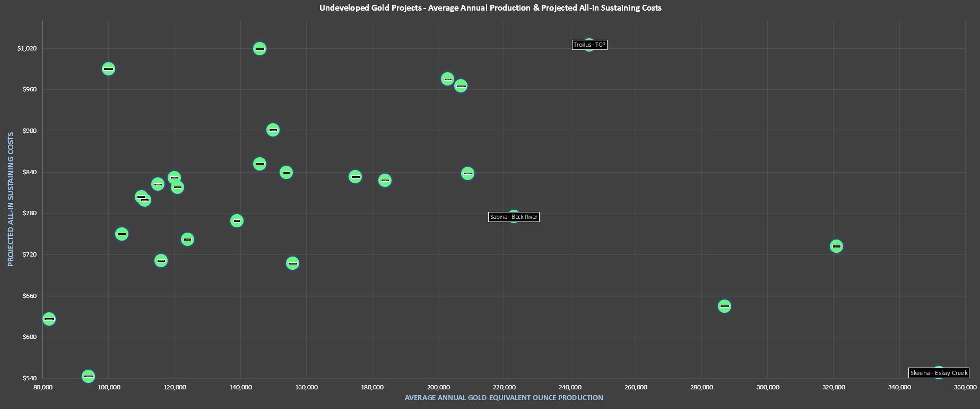
Task: Click the 260,000 x-axis tick label
Action: tap(636, 387)
